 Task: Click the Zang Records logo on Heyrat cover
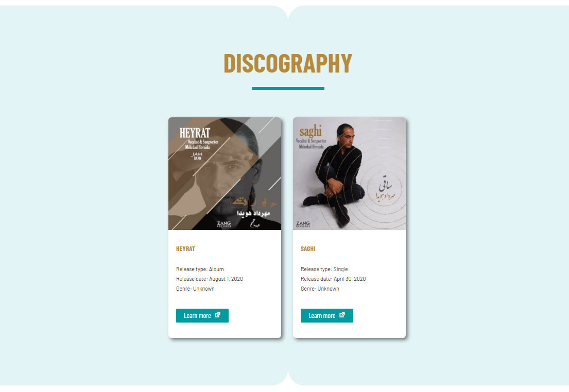pos(224,224)
